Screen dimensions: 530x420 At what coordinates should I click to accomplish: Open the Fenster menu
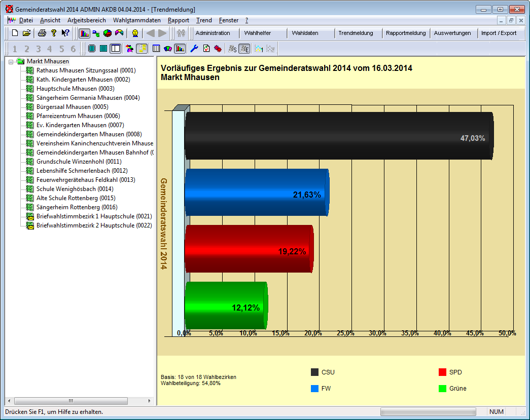(x=228, y=20)
